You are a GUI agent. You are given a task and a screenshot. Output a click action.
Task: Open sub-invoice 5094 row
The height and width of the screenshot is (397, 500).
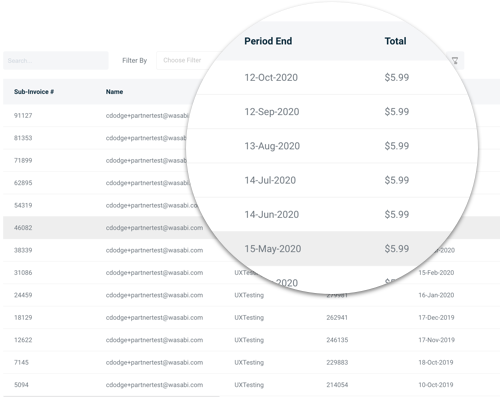pyautogui.click(x=251, y=385)
